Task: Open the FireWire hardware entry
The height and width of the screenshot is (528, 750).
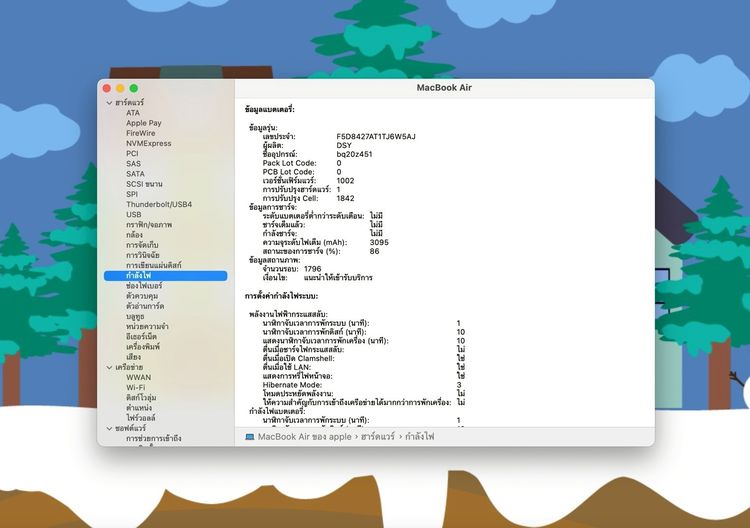Action: [140, 133]
